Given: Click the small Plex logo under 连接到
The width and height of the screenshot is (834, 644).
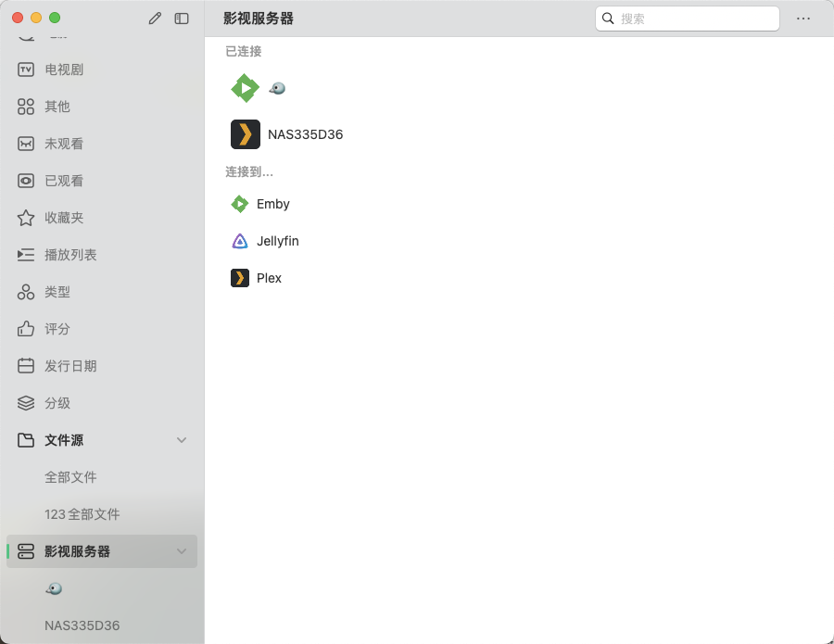Looking at the screenshot, I should tap(240, 278).
